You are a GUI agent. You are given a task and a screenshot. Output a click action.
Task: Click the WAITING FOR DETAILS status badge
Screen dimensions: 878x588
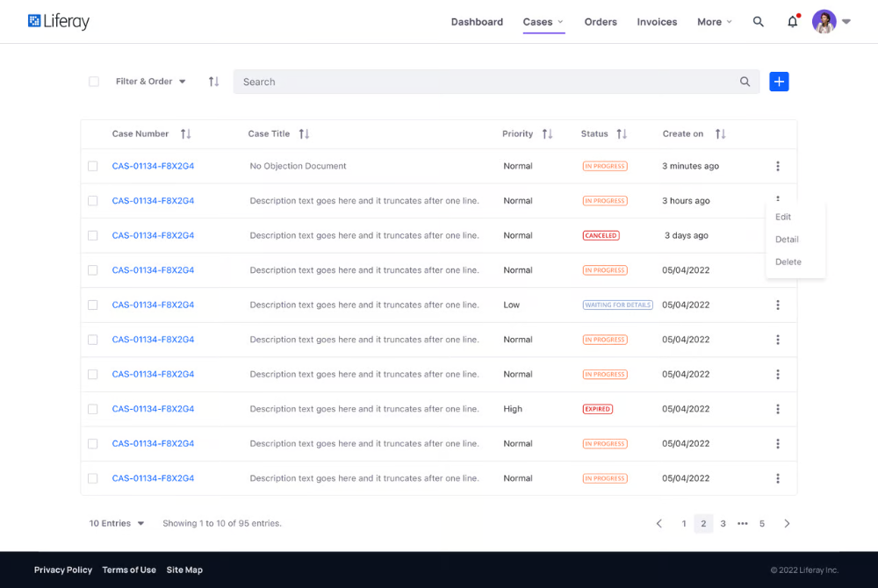(x=617, y=305)
